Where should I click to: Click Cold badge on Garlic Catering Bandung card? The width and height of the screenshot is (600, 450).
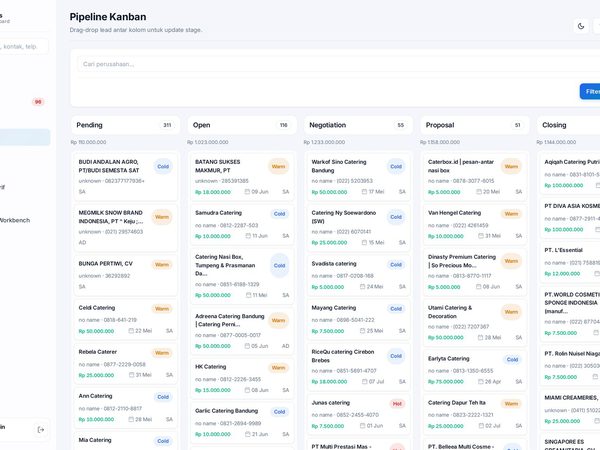tap(279, 412)
